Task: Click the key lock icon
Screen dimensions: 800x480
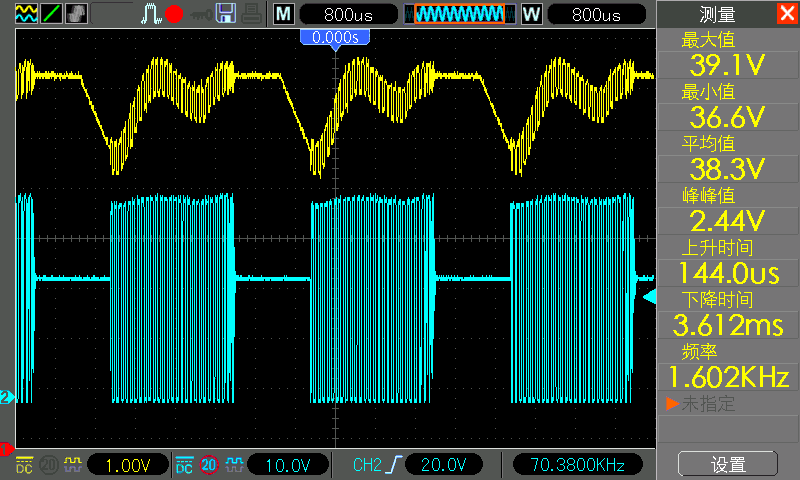Action: (201, 15)
